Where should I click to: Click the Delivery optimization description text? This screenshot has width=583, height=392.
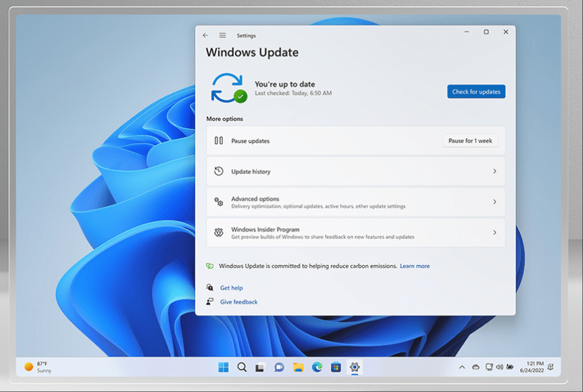tap(318, 206)
